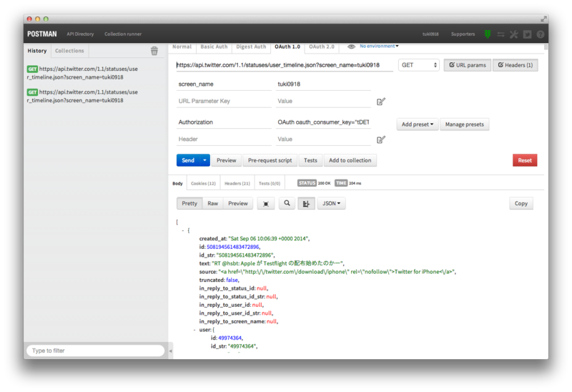
Task: Select the Pretty response view
Action: pyautogui.click(x=189, y=204)
